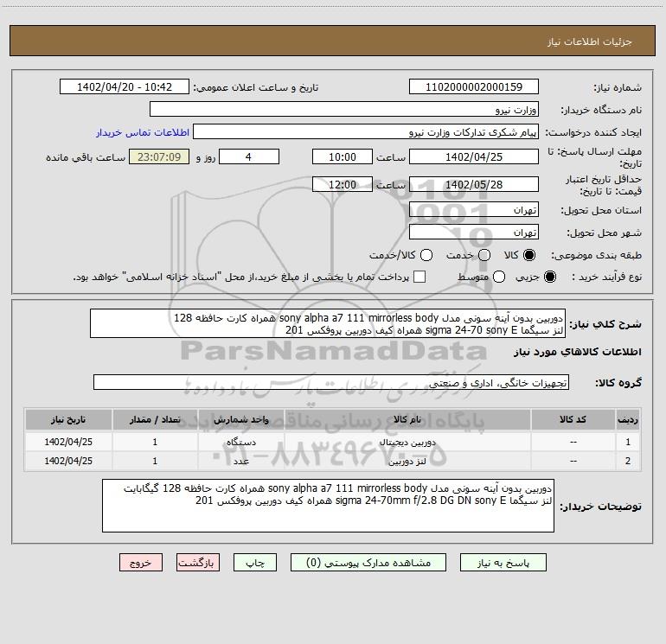Image resolution: width=666 pixels, height=644 pixels.
Task: Click the announcement date field 1402/04/20 - 10:42
Action: [125, 87]
